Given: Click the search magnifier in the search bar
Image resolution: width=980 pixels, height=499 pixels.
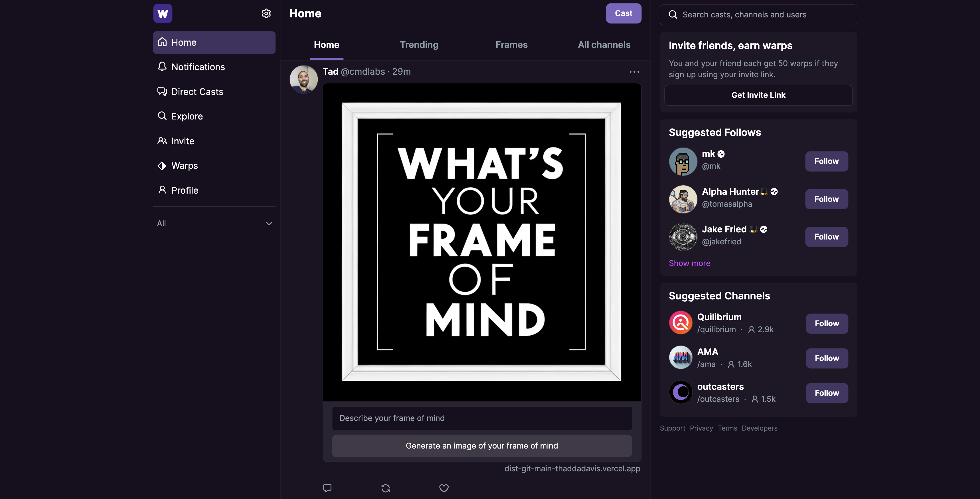Looking at the screenshot, I should [x=673, y=14].
